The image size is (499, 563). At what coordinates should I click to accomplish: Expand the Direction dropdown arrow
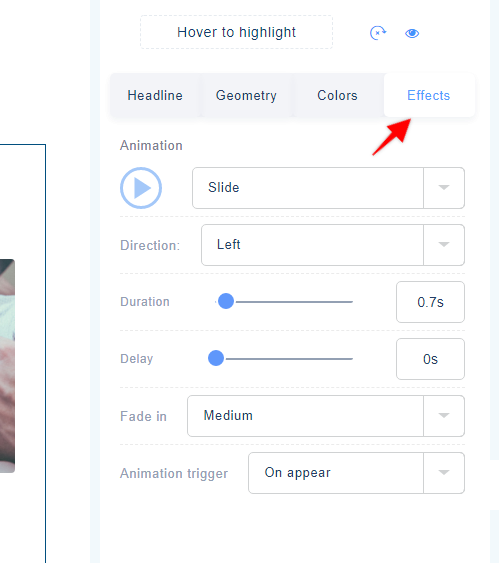coord(444,245)
